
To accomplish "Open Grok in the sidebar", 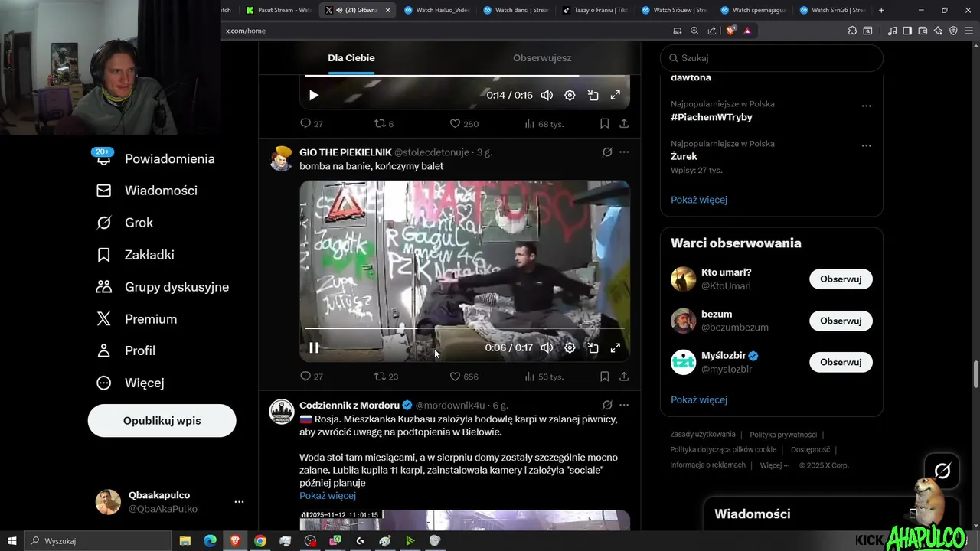I will [125, 223].
